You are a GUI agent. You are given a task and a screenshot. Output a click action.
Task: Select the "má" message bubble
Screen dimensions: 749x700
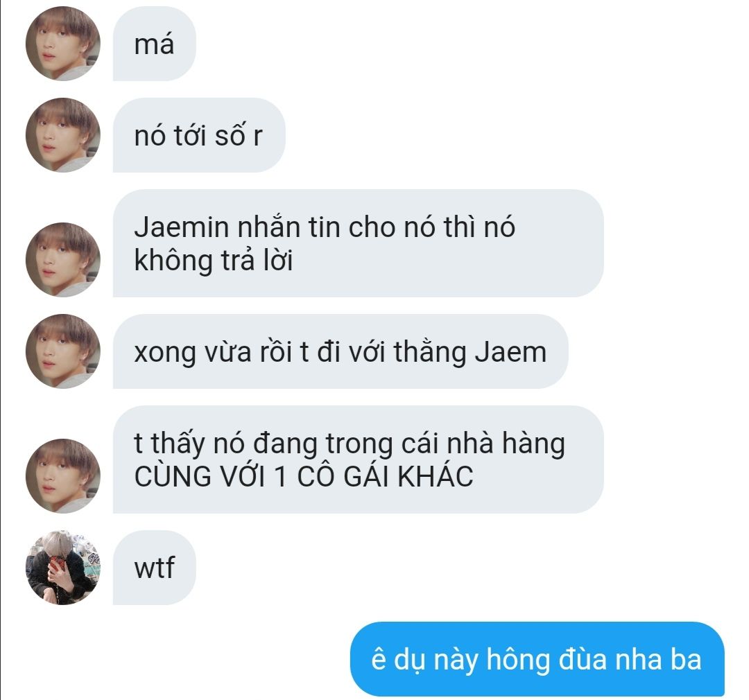154,44
